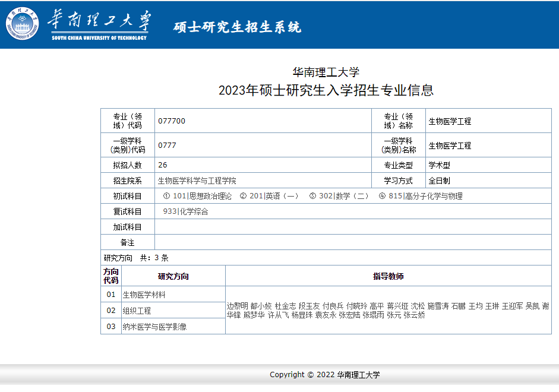Click the 指导教师 column header
This screenshot has width=559, height=392.
[x=388, y=276]
